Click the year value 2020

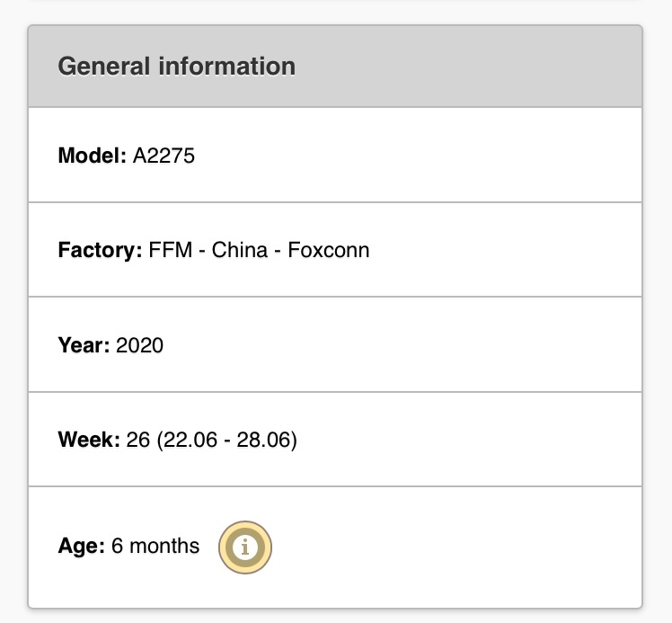[x=139, y=345]
